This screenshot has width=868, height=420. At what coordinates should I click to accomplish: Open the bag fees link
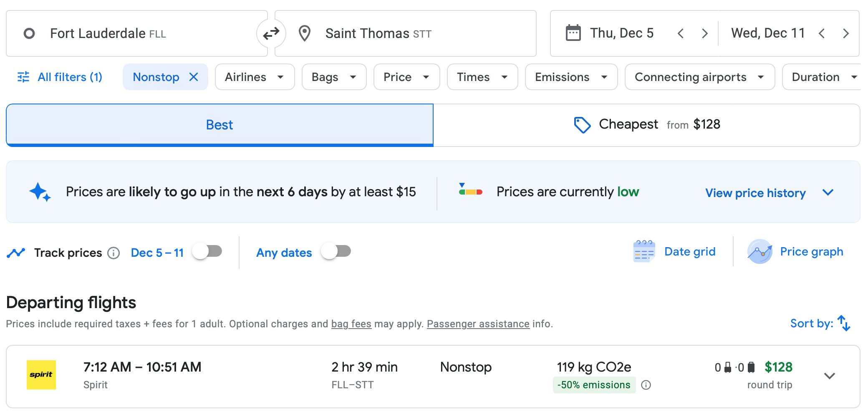[351, 324]
